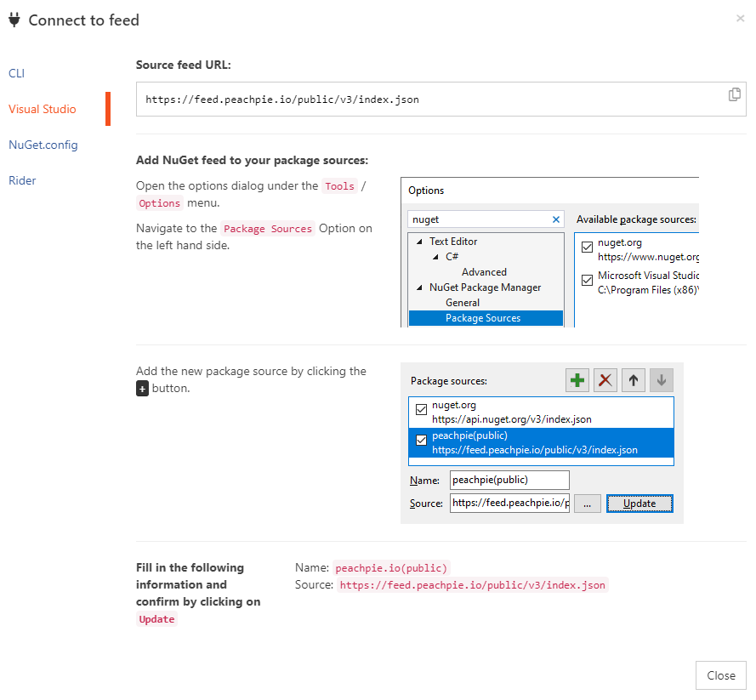Viewport: 756px width, 700px height.
Task: Click the Source feed URL code at bottom
Action: pyautogui.click(x=473, y=585)
